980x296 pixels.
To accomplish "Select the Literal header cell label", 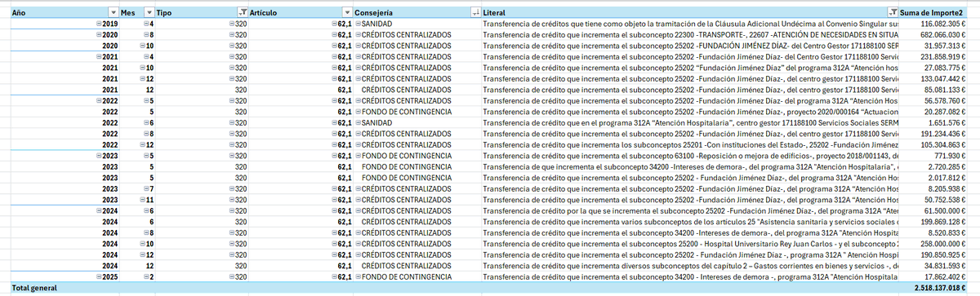I will tap(493, 14).
